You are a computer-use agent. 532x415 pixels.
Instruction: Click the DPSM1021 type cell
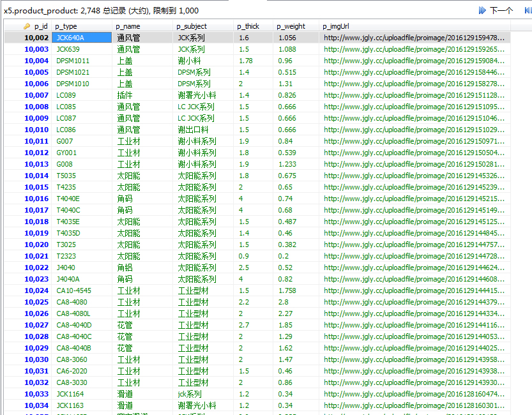click(x=82, y=72)
